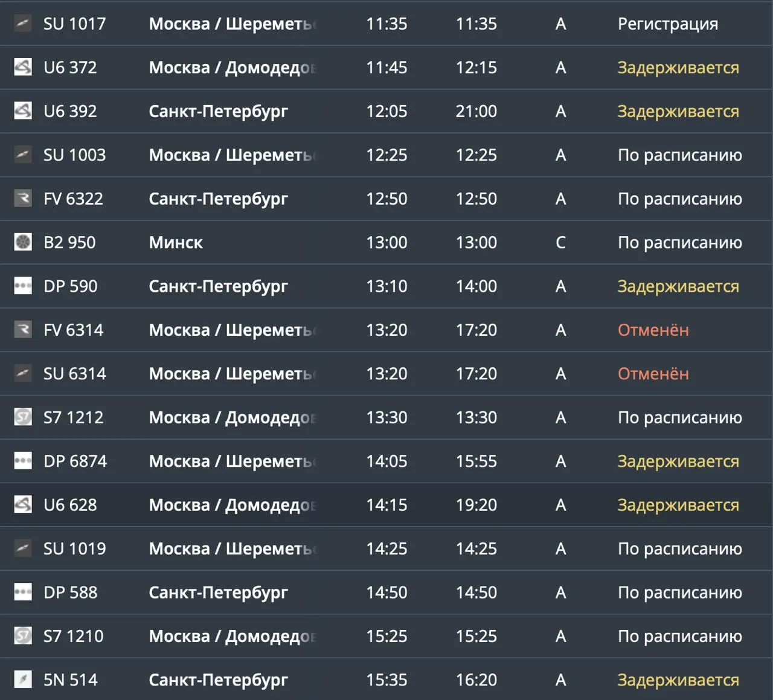Click Отменён status for FV 6314
Viewport: 773px width, 700px height.
[653, 330]
